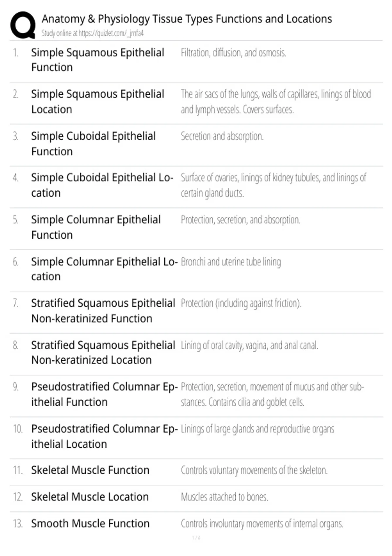Click definition 'Linings of large glands'
This screenshot has width=392, height=556.
click(x=257, y=429)
